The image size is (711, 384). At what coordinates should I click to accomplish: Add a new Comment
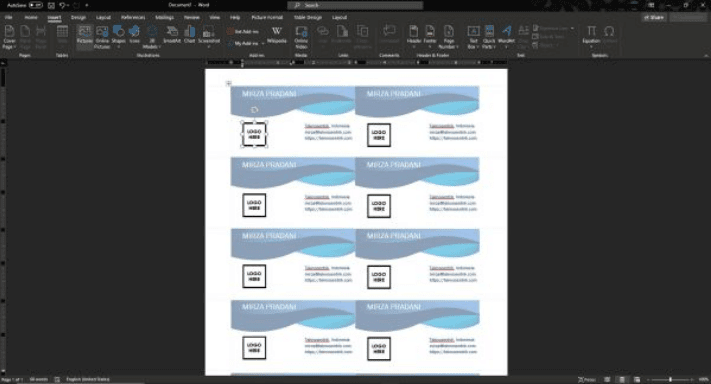[x=389, y=34]
